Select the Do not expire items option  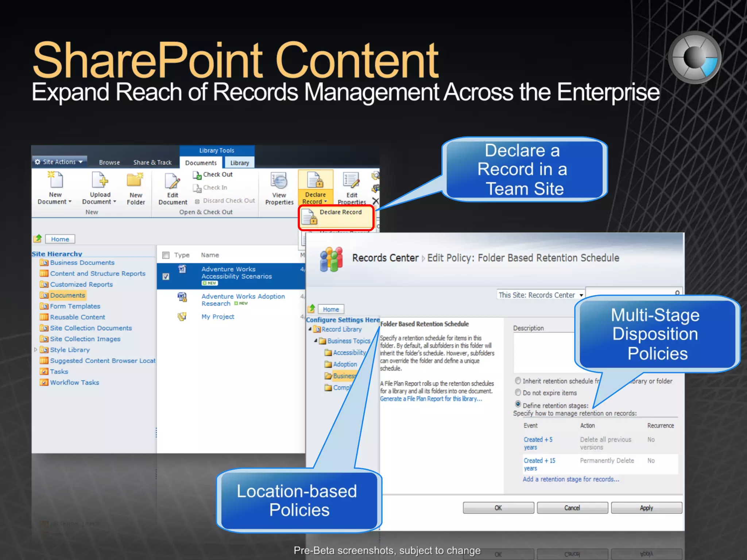tap(518, 393)
